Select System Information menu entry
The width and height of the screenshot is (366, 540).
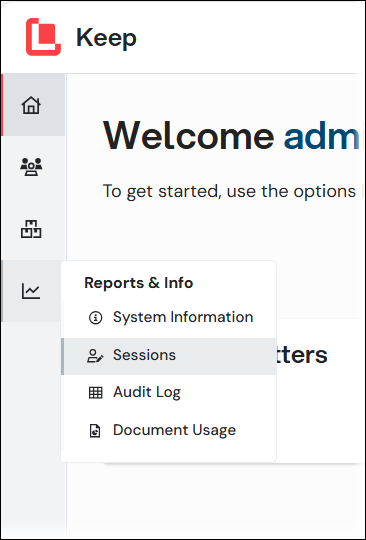tap(169, 318)
